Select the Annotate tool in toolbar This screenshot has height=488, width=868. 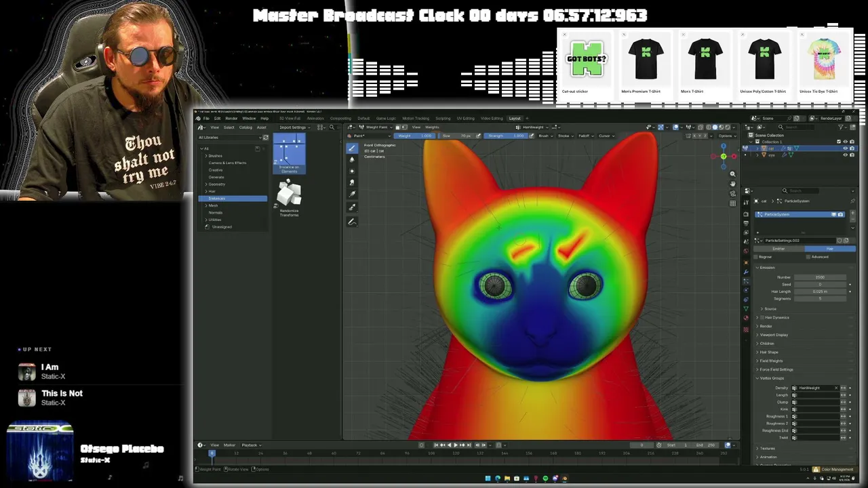pos(352,222)
